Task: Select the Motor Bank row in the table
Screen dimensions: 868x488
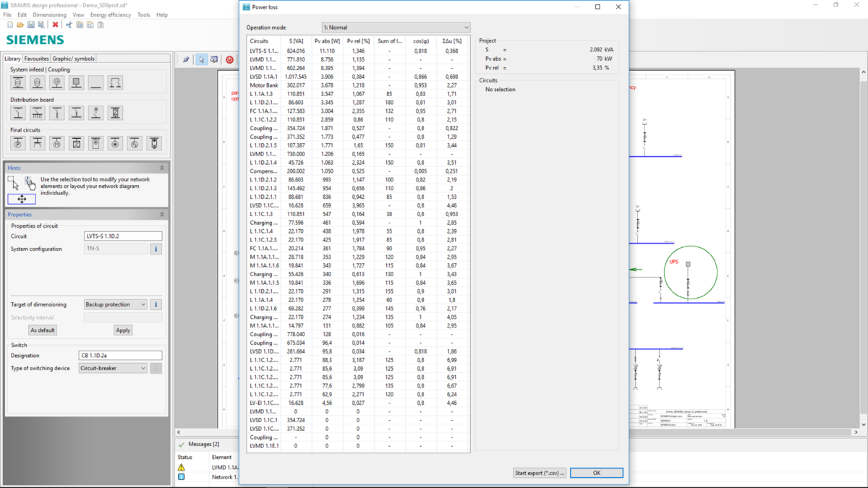Action: pos(358,85)
